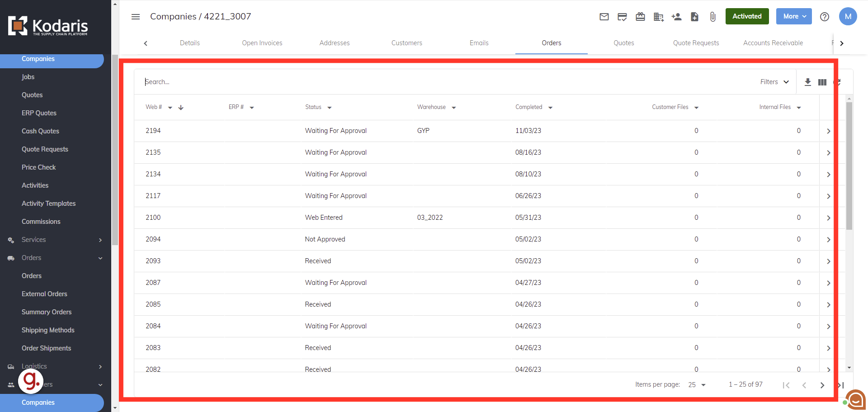The image size is (868, 412).
Task: Click the gift card icon
Action: 640,17
